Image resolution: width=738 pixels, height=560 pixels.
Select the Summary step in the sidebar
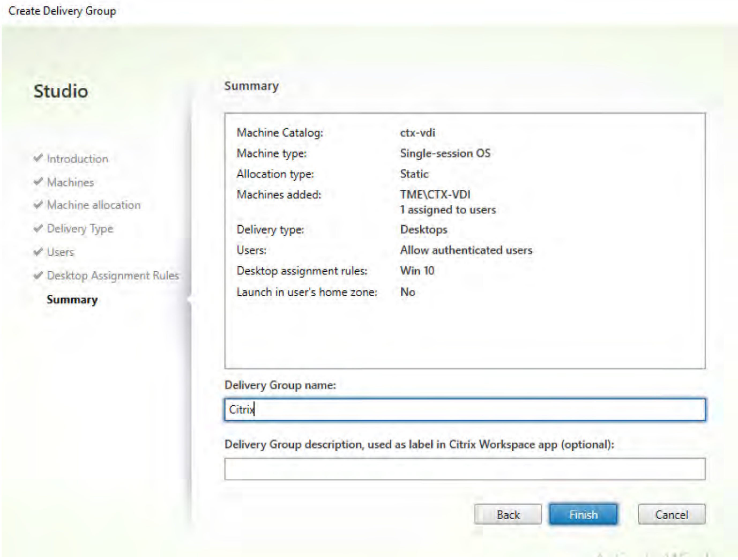(x=72, y=300)
